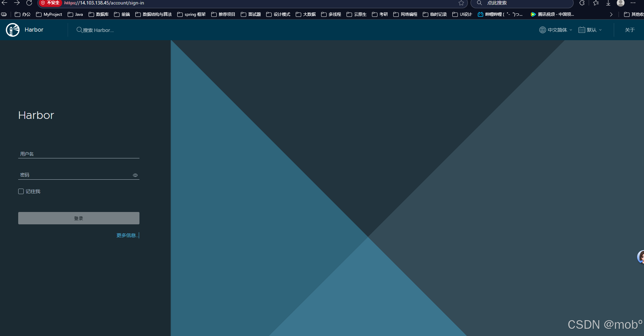Open the 考研 bookmark folder
The height and width of the screenshot is (336, 644).
coord(380,14)
